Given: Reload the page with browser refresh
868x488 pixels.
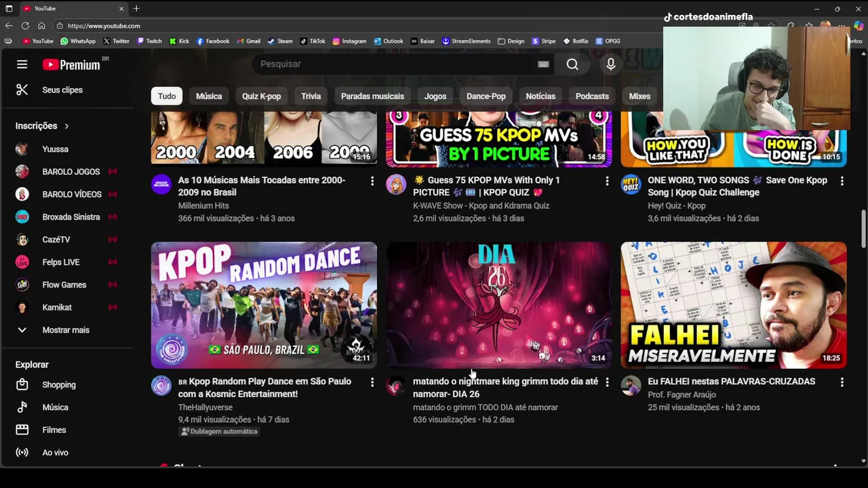Looking at the screenshot, I should click(x=25, y=26).
